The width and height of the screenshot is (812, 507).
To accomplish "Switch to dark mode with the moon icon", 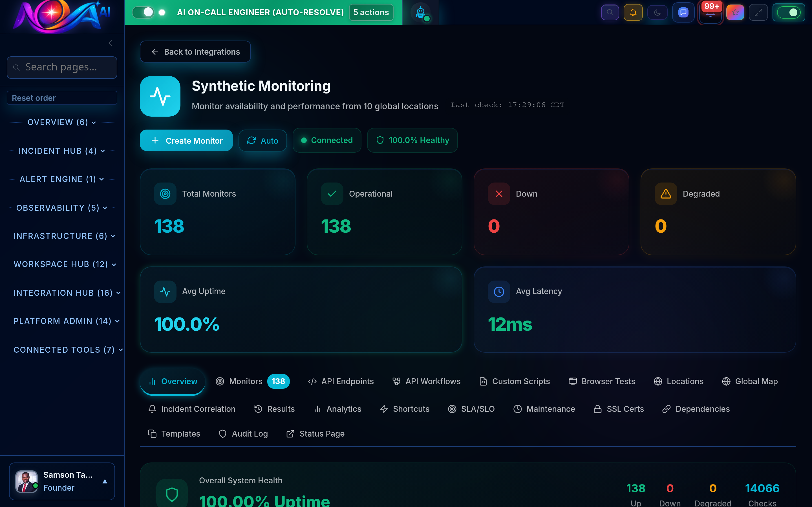I will [657, 12].
